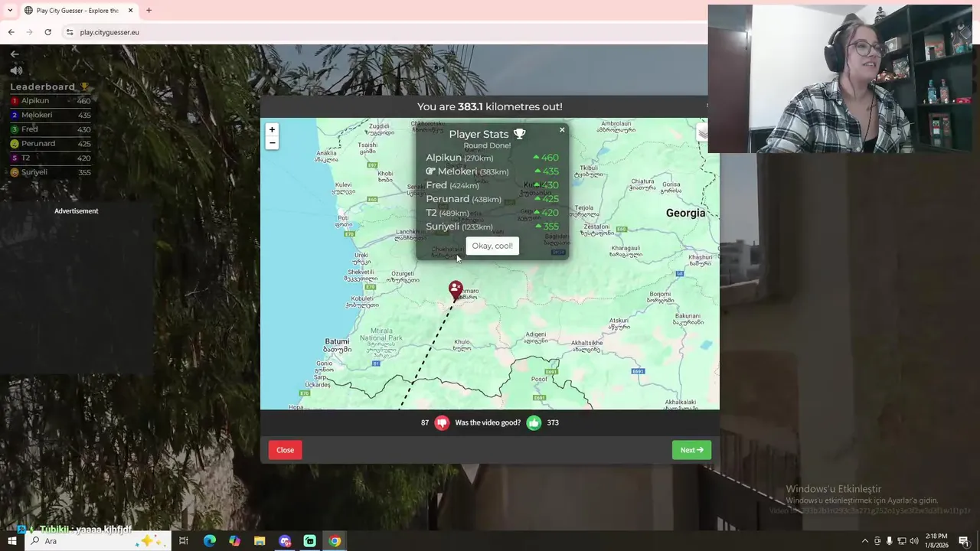Screen dimensions: 980x551
Task: Open File Explorer from taskbar
Action: coord(260,541)
